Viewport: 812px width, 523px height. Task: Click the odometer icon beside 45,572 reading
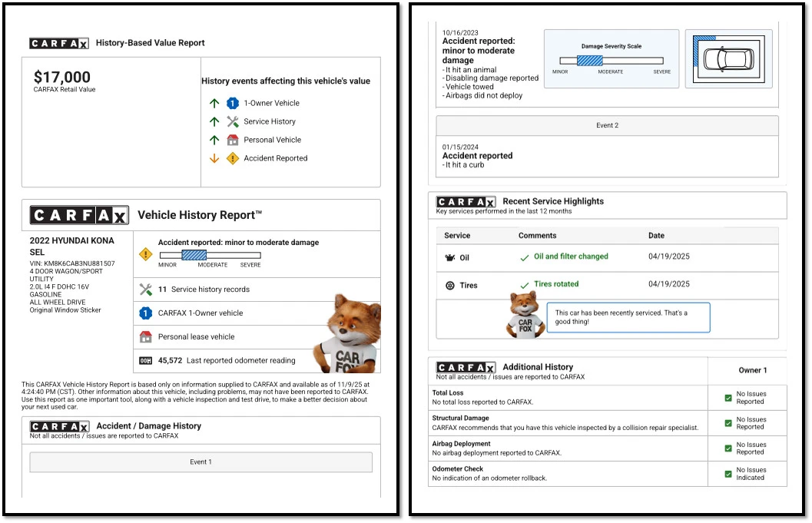pyautogui.click(x=145, y=360)
